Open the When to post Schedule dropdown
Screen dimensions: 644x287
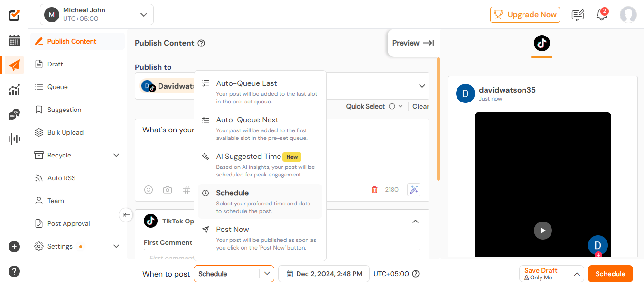click(x=234, y=274)
